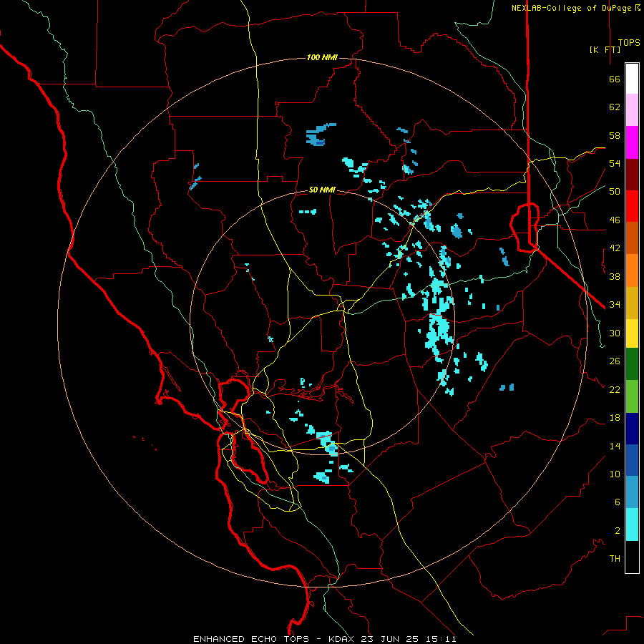Click the 22 legend value

(615, 389)
